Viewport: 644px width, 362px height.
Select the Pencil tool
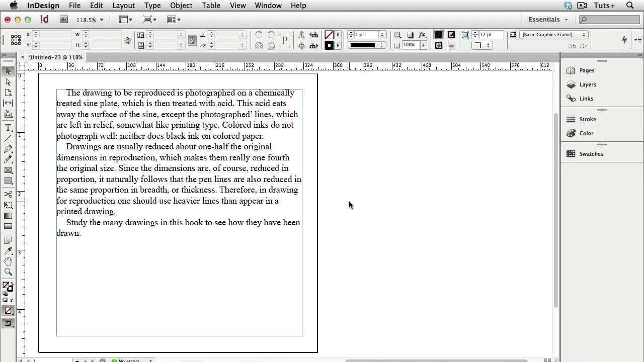point(8,159)
